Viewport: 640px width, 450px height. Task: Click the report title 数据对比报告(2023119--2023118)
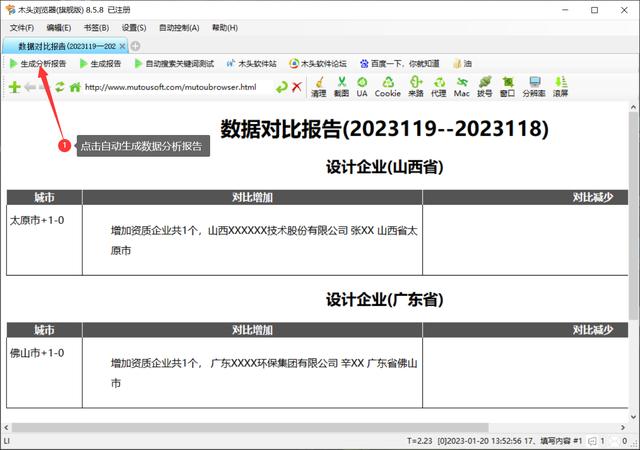coord(384,129)
